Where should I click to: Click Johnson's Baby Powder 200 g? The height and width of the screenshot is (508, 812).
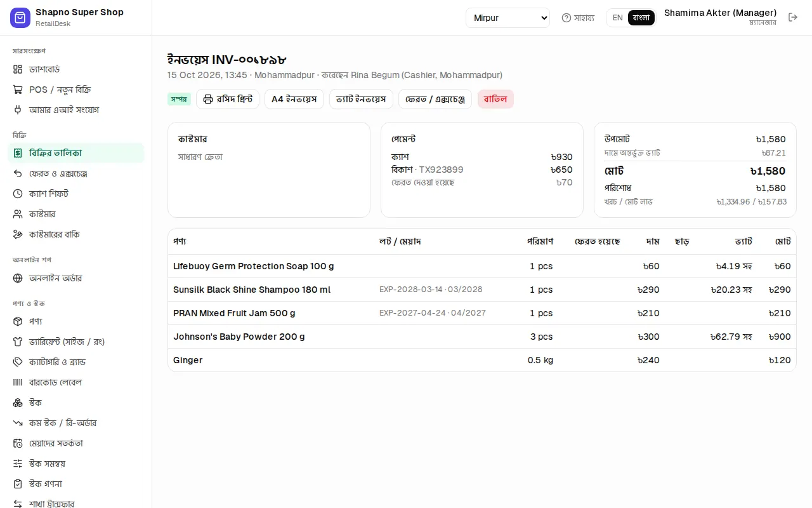tap(239, 337)
